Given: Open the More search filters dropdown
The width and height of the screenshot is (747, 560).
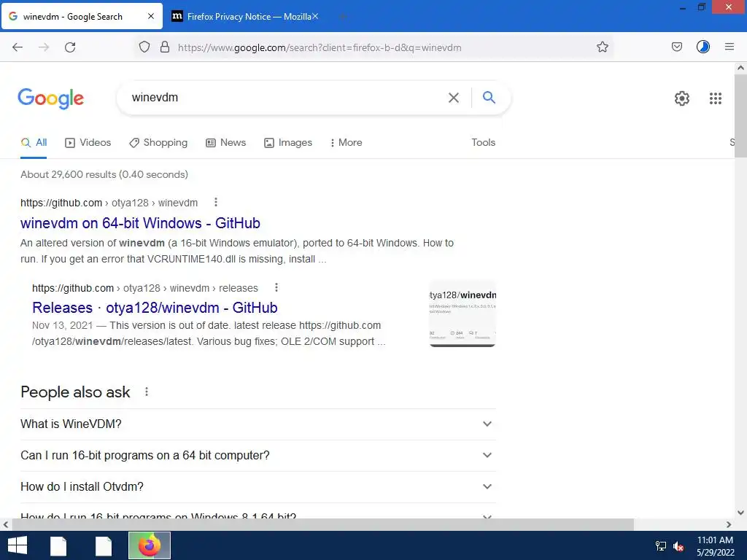Looking at the screenshot, I should (346, 142).
